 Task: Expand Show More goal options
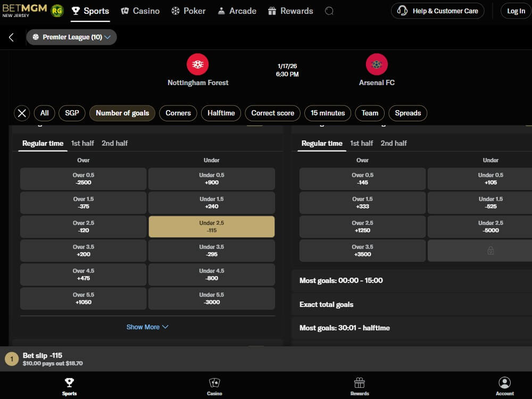click(x=147, y=327)
